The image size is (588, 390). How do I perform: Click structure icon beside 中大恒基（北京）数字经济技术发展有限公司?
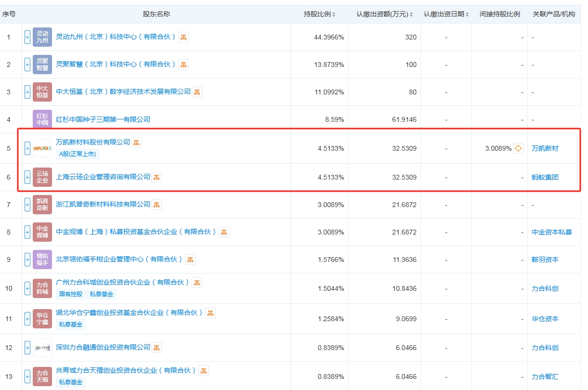[197, 92]
